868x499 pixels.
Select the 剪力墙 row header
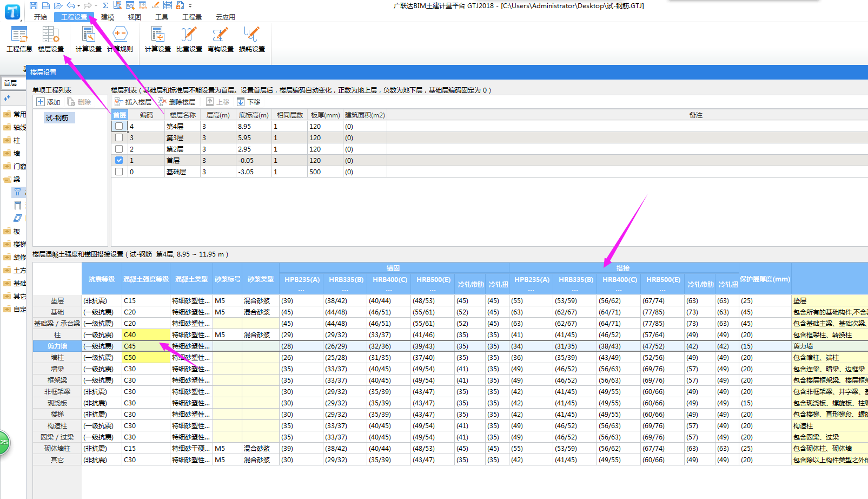click(x=57, y=346)
